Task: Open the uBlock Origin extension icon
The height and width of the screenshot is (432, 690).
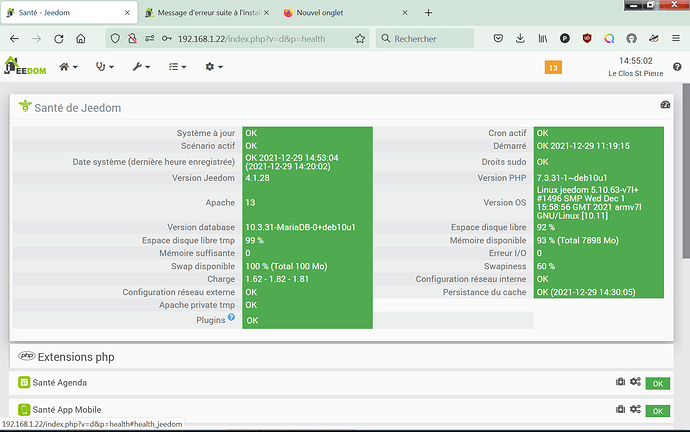Action: click(587, 39)
